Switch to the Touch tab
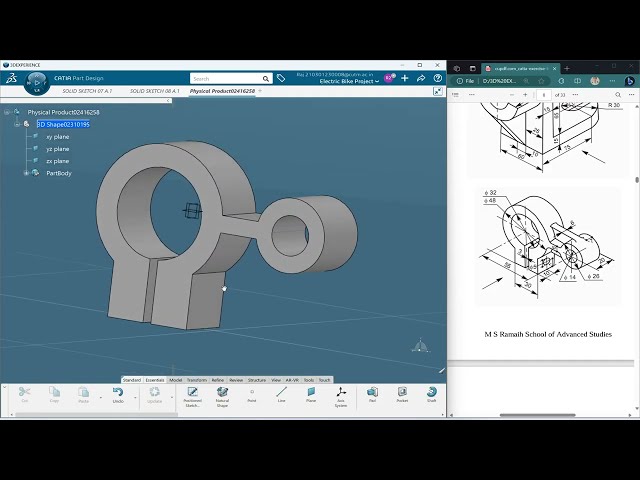Viewport: 640px width, 480px height. [324, 380]
